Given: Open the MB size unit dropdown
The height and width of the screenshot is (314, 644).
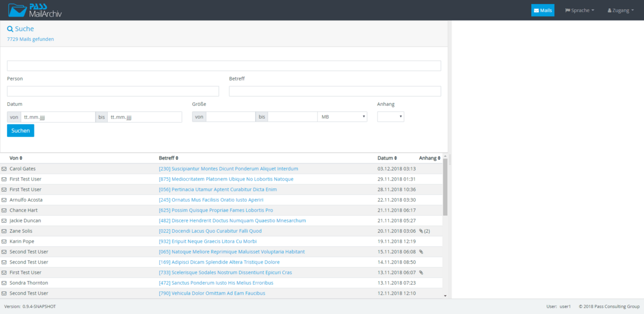Looking at the screenshot, I should click(342, 117).
